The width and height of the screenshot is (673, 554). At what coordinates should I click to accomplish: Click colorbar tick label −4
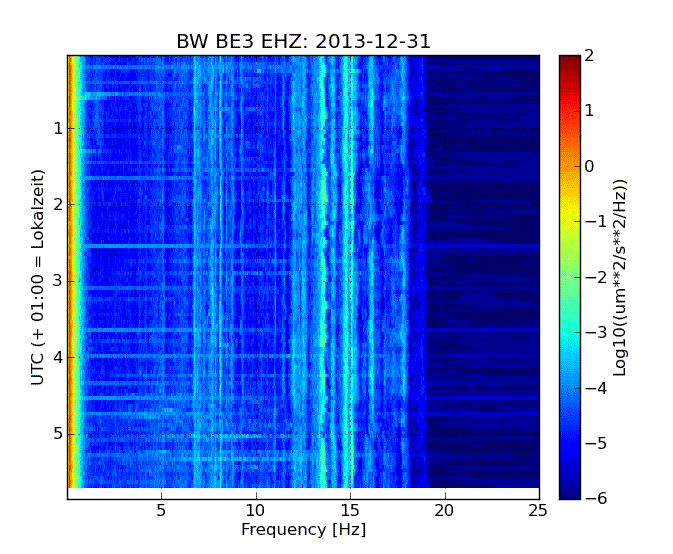tap(597, 388)
